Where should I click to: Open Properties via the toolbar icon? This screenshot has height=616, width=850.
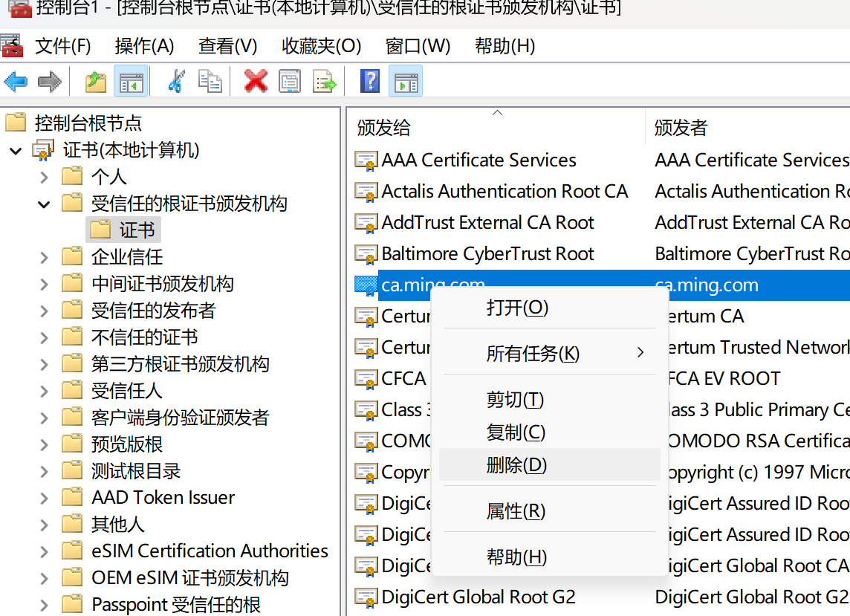290,82
